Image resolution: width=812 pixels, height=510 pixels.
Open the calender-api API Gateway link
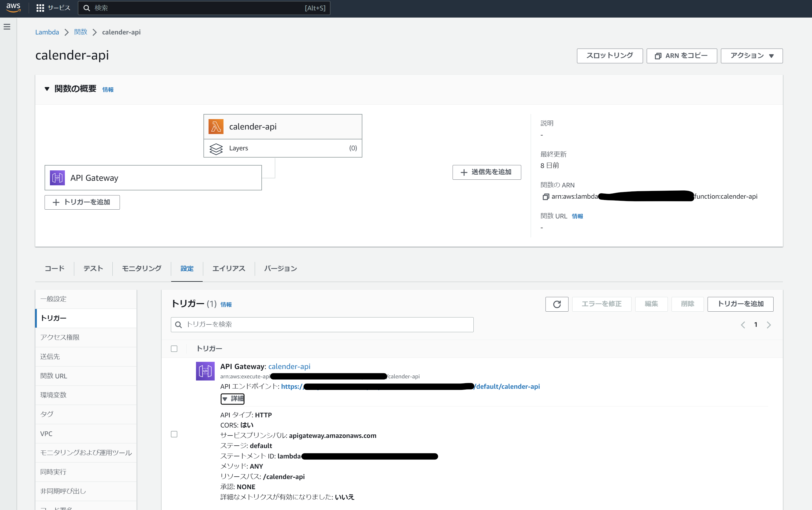click(289, 366)
